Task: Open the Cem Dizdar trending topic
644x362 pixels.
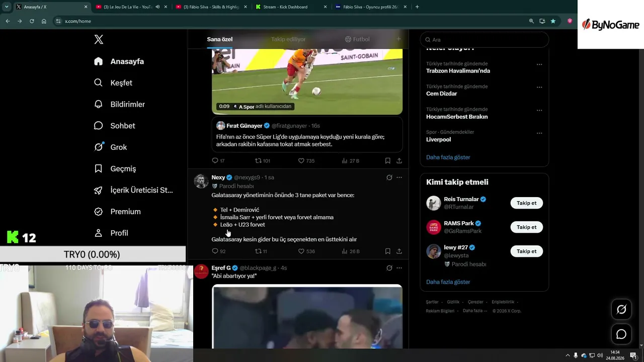Action: 442,94
